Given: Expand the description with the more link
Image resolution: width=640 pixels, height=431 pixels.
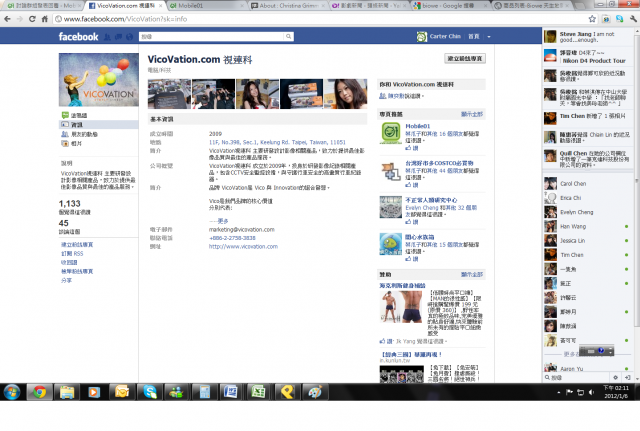Looking at the screenshot, I should tap(222, 221).
